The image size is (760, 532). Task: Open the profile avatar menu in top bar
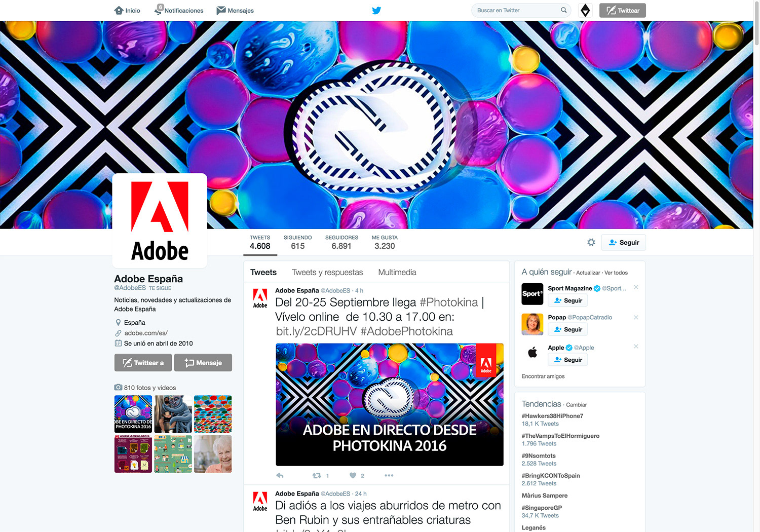pos(585,10)
